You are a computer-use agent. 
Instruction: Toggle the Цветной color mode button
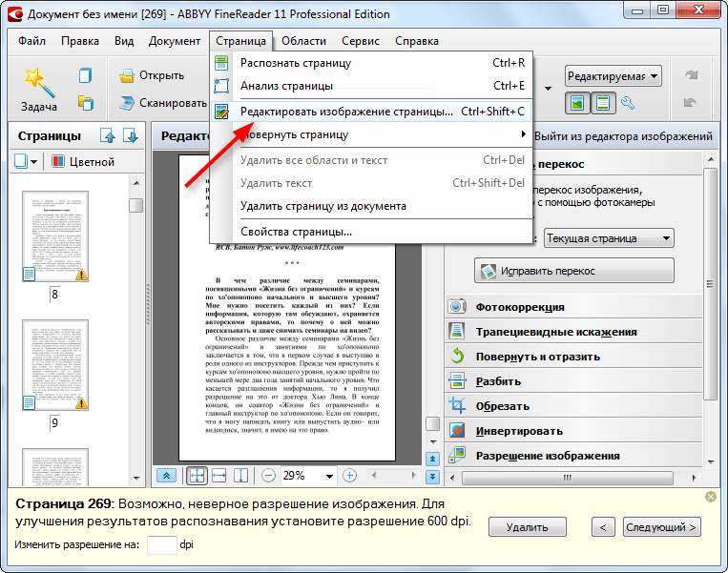83,162
